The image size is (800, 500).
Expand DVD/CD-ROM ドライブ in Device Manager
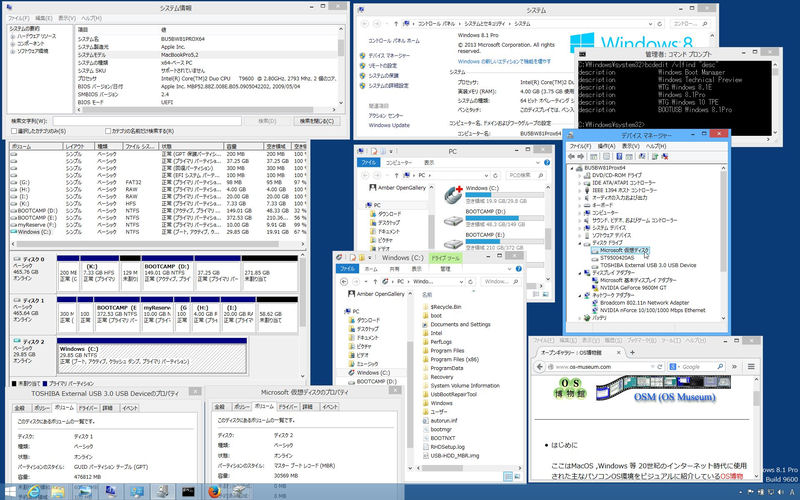coord(580,175)
